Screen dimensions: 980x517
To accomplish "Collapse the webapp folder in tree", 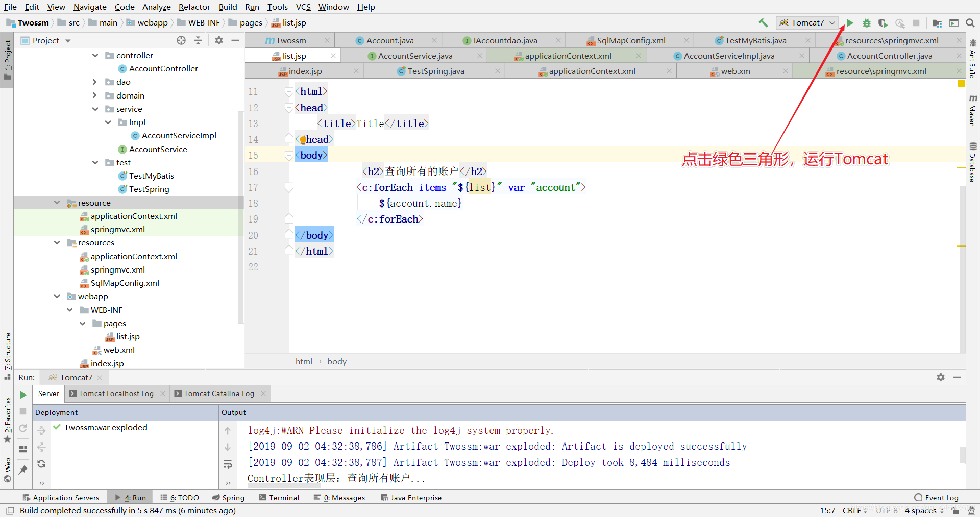I will click(57, 297).
